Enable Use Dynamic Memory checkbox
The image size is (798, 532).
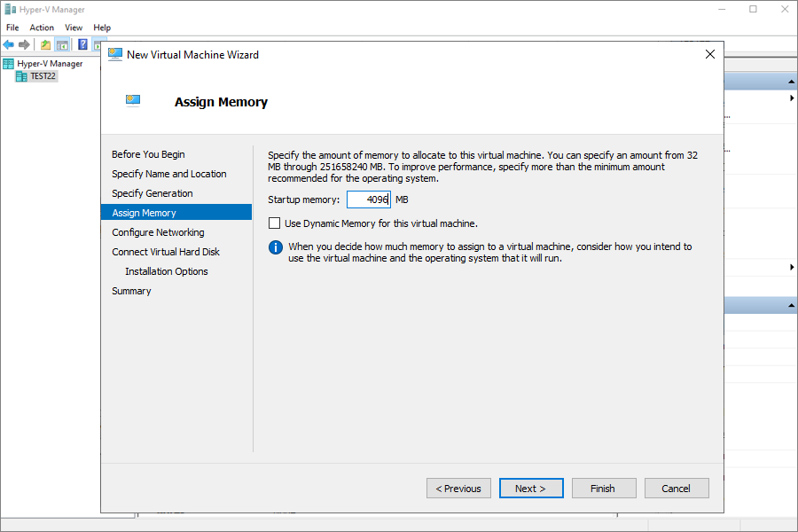click(274, 223)
